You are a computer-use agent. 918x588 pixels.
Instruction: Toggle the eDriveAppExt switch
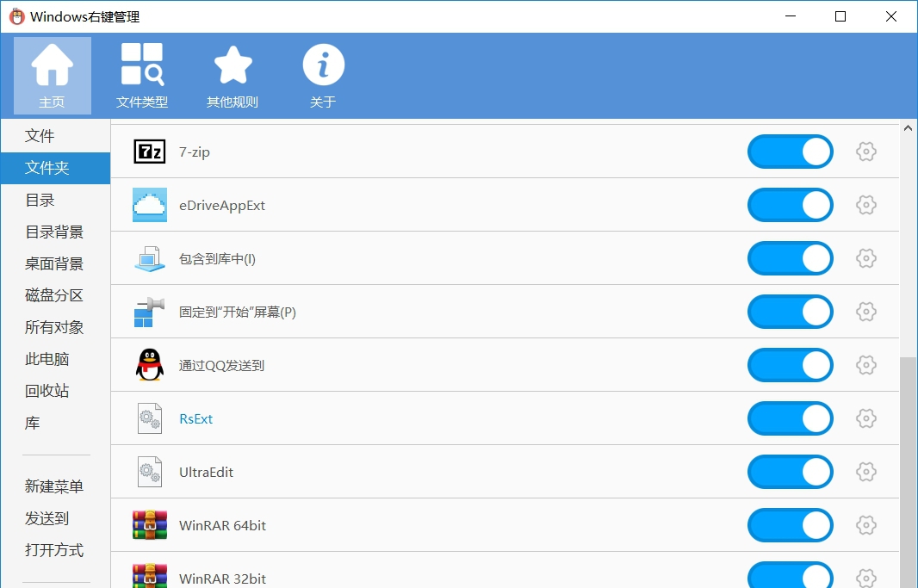[x=790, y=205]
